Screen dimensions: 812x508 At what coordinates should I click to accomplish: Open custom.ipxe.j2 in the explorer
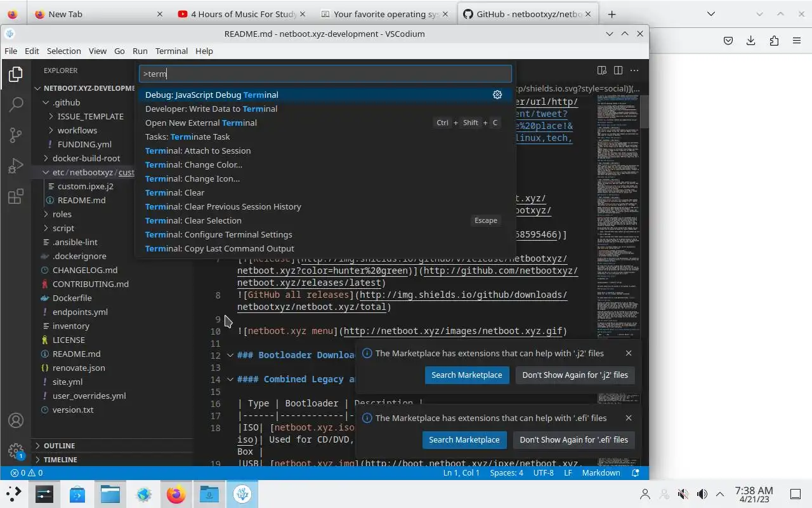pyautogui.click(x=85, y=186)
